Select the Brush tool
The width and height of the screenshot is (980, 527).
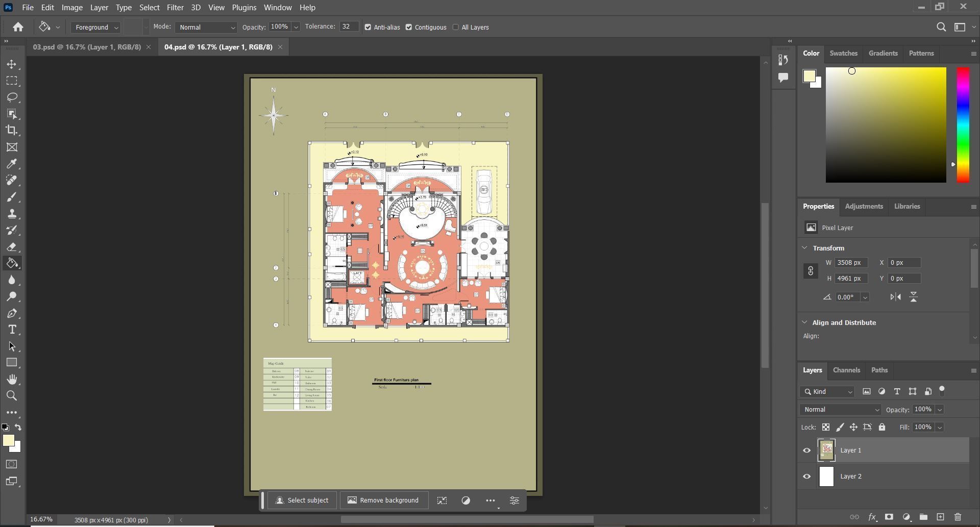[x=12, y=197]
